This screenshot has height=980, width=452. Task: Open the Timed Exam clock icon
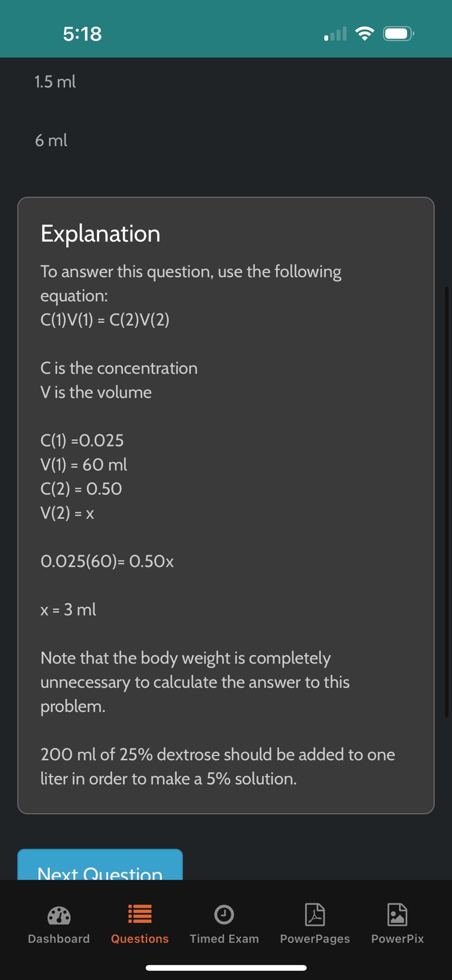click(224, 914)
